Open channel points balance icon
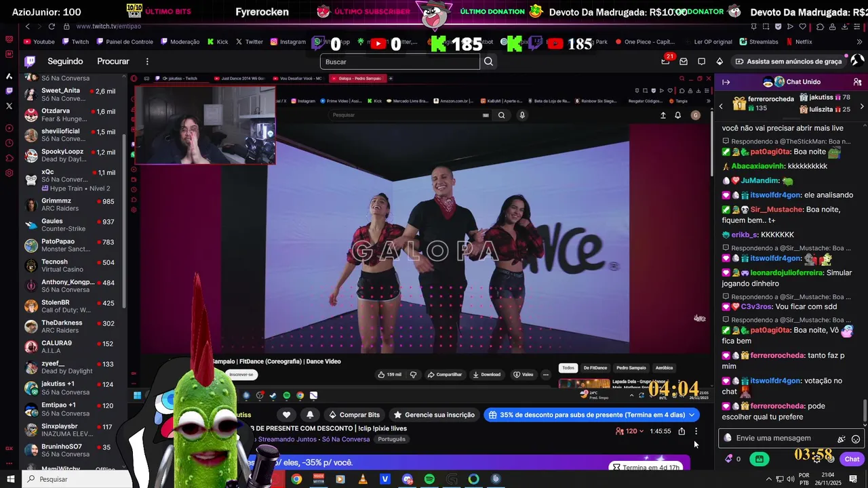This screenshot has width=868, height=488. pos(733,459)
